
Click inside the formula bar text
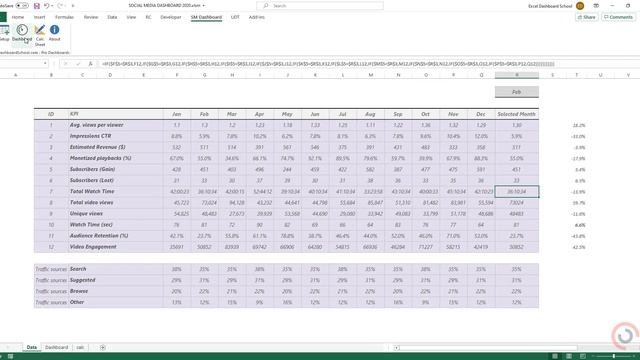[328, 64]
